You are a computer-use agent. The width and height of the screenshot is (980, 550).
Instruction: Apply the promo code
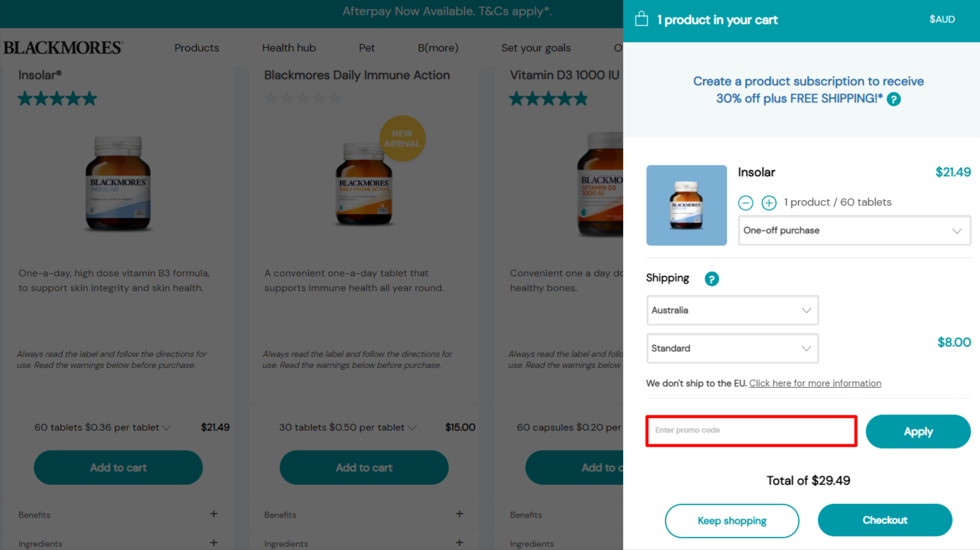(918, 431)
